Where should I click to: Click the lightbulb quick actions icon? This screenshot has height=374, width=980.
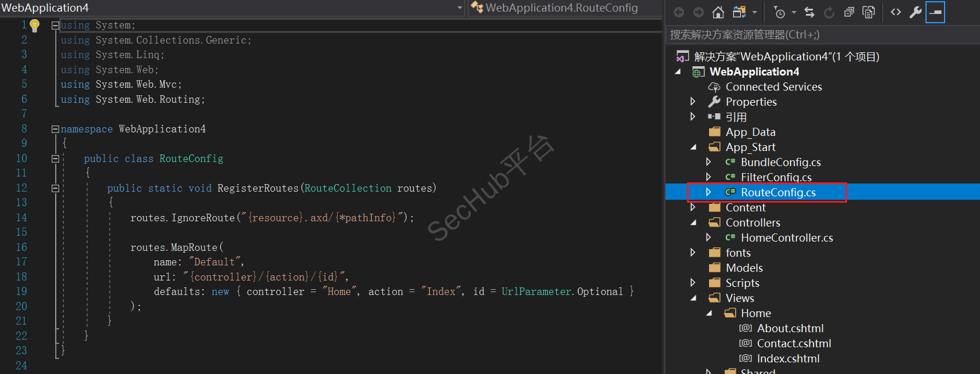35,26
